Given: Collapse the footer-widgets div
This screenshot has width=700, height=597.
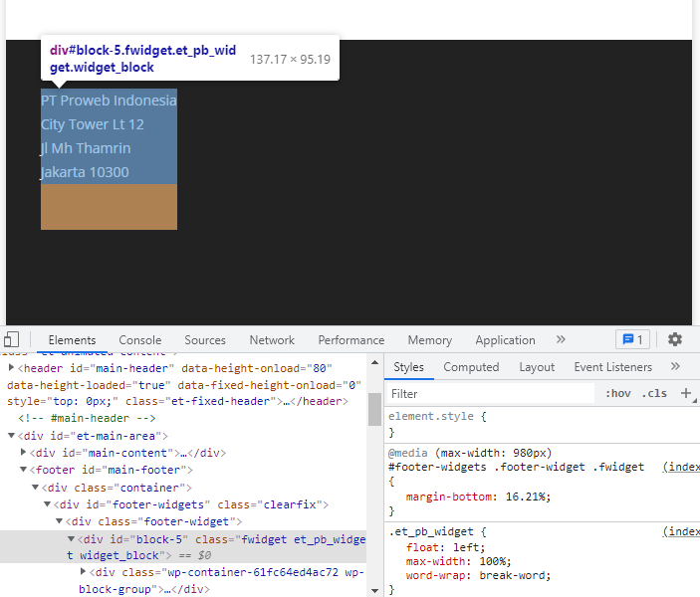Looking at the screenshot, I should coord(48,504).
